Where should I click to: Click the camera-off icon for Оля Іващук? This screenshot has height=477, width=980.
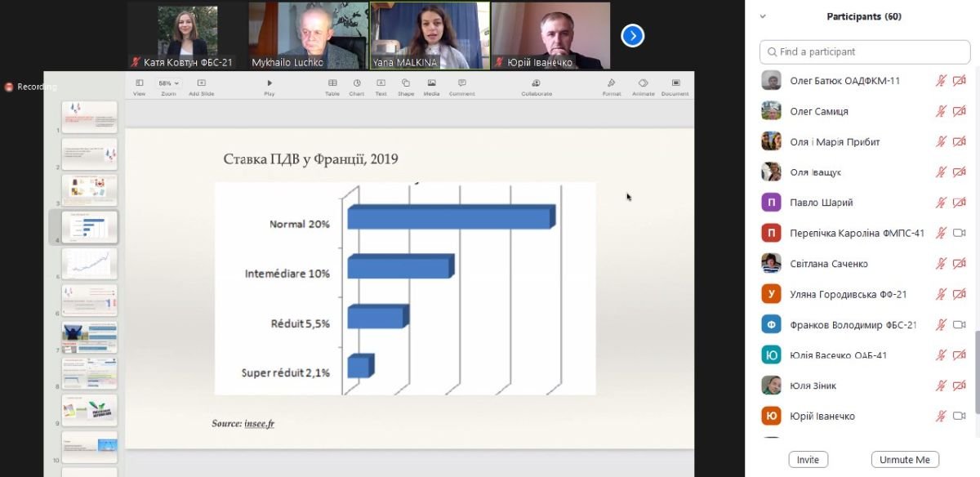pyautogui.click(x=960, y=172)
